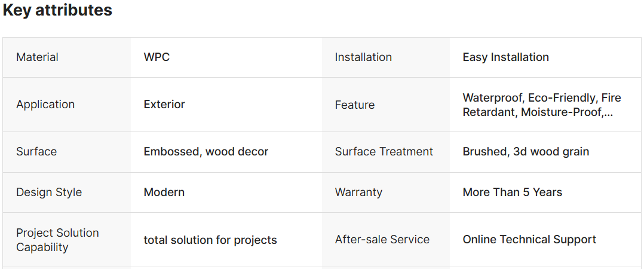Click the Design Style label

click(49, 192)
